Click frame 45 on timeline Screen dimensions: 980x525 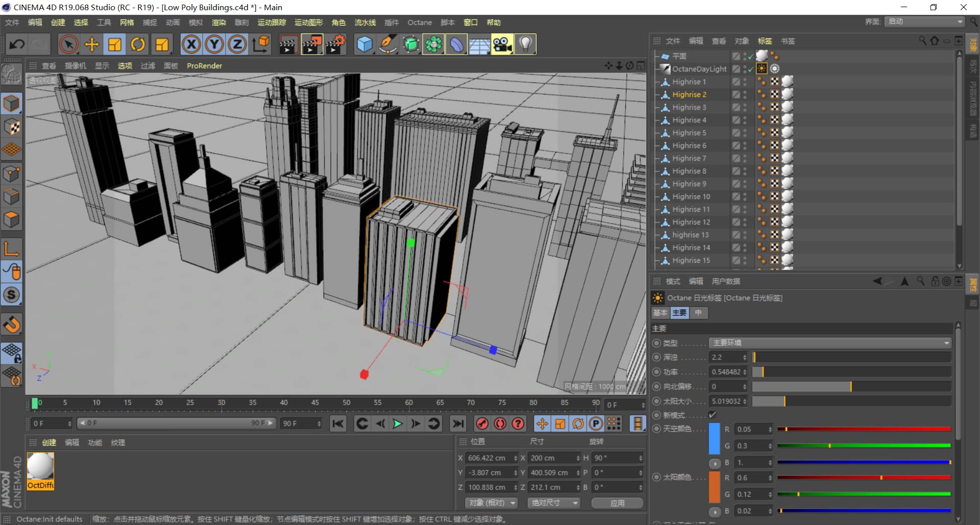point(315,403)
